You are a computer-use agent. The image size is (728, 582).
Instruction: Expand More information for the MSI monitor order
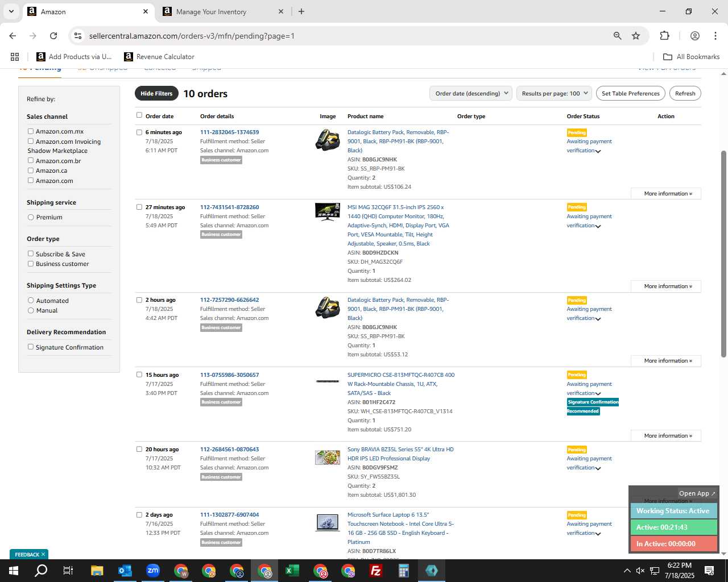click(x=666, y=286)
